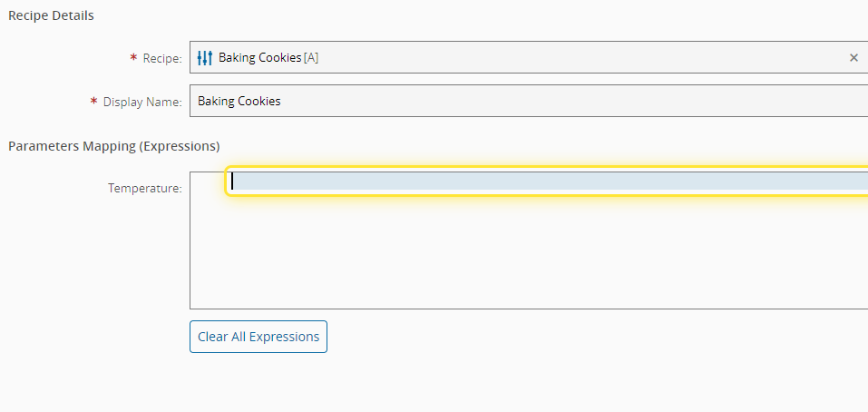Click the [A] version tag in Recipe field
This screenshot has height=412, width=868.
[x=311, y=58]
